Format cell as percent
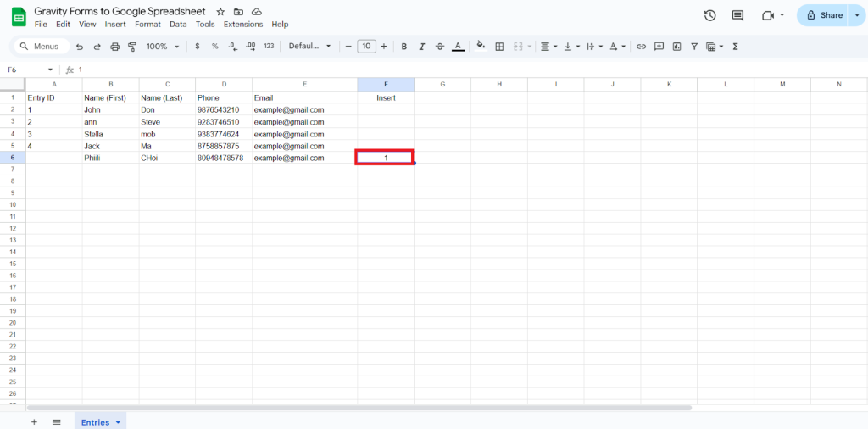 coord(214,47)
